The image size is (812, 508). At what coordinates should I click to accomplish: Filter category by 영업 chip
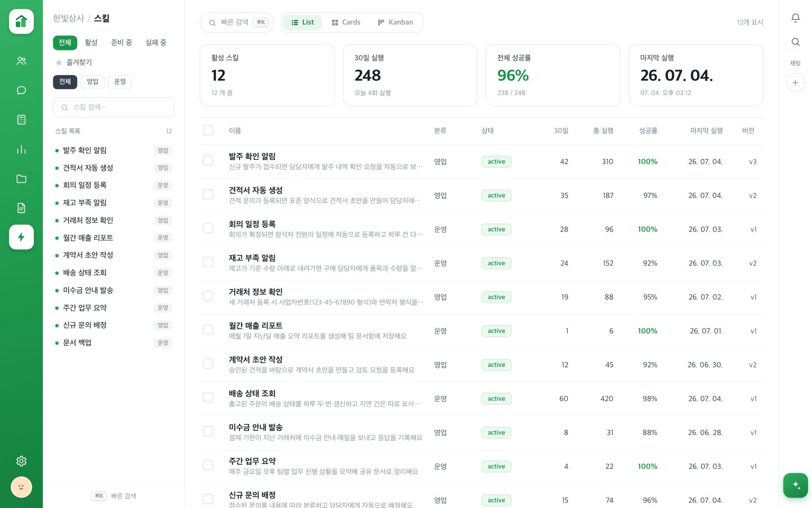tap(92, 82)
